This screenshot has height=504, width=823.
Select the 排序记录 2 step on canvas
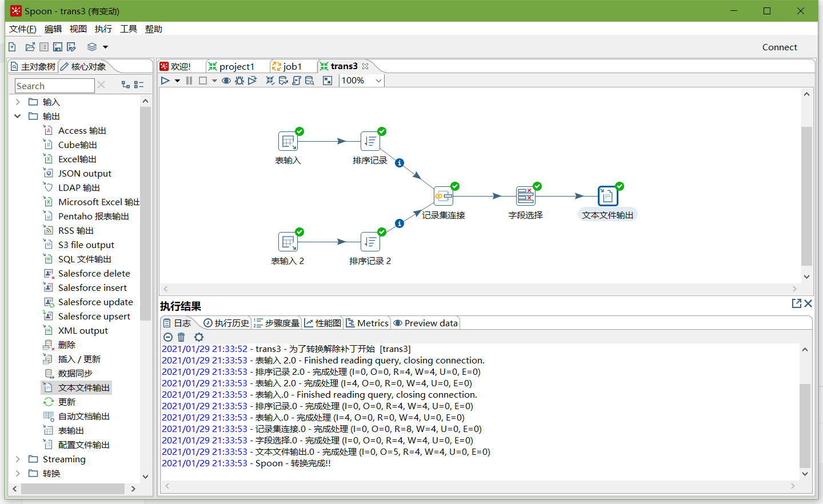coord(370,242)
